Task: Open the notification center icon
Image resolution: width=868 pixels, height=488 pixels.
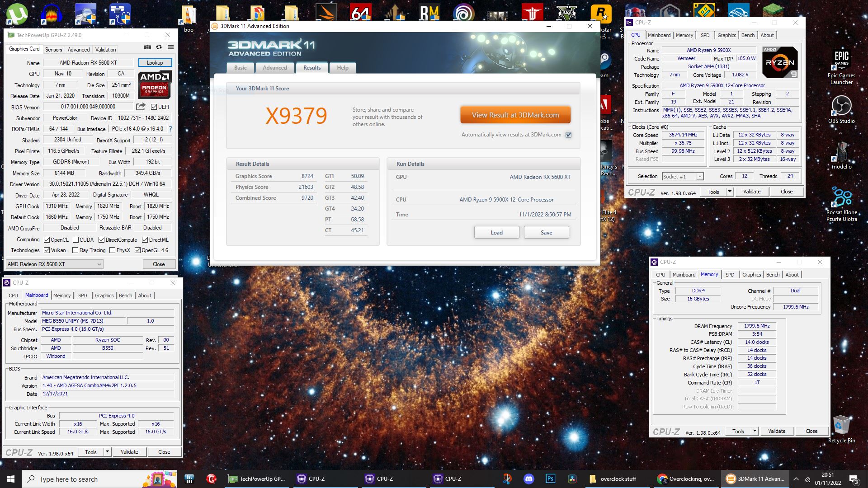Action: pos(854,479)
